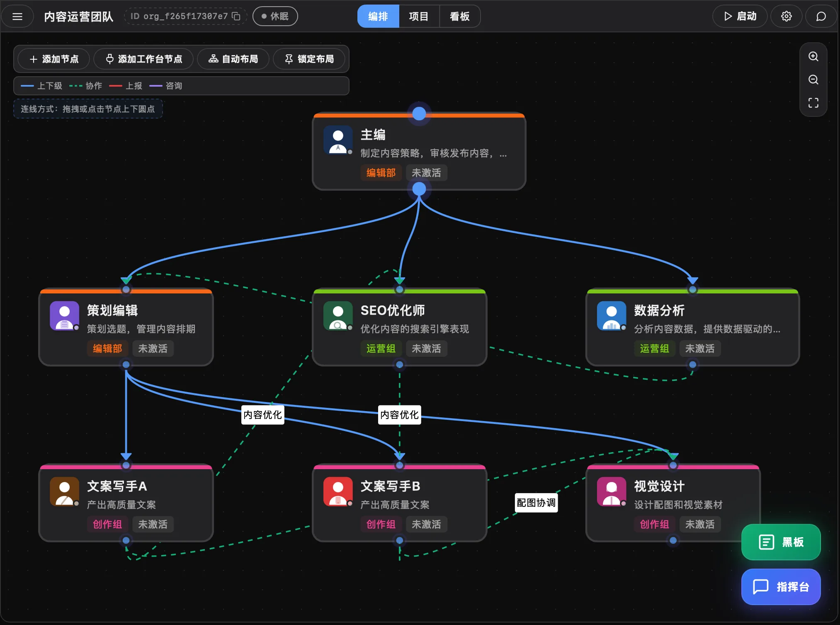Click the 未激活 badge on 主编
This screenshot has width=840, height=625.
(x=426, y=173)
